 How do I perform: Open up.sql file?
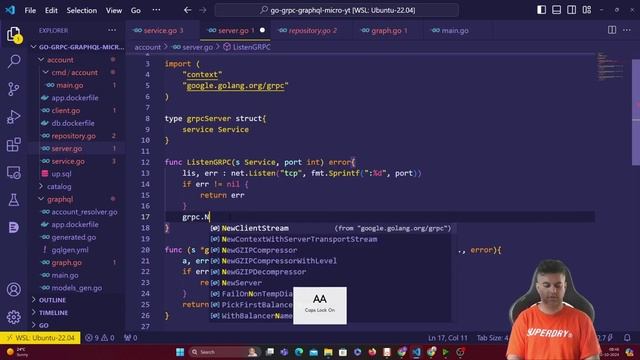coord(78,174)
